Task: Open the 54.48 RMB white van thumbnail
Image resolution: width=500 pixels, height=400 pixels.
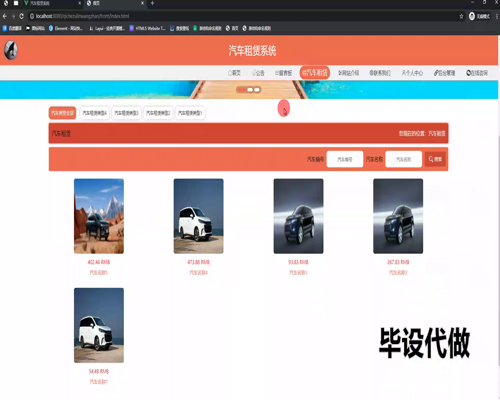Action: (x=99, y=325)
